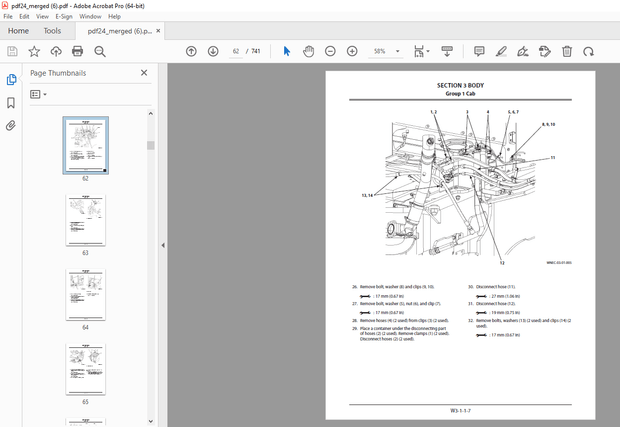
Task: Go to the previous page arrow
Action: [191, 51]
